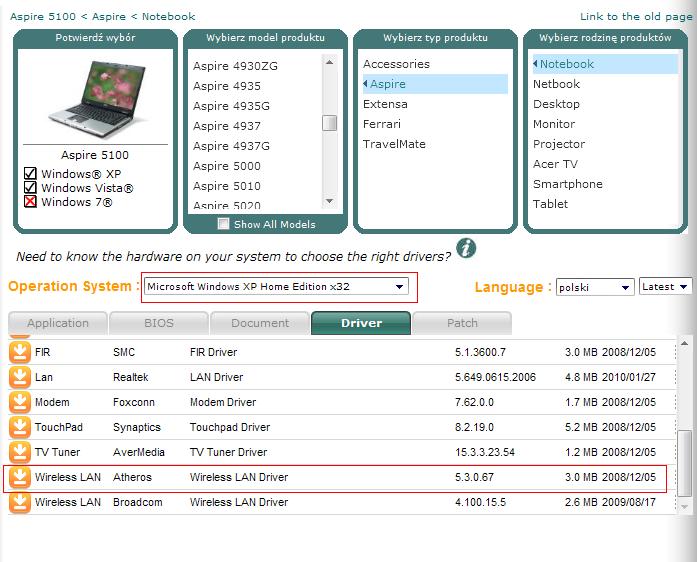Switch to the BIOS tab
This screenshot has width=697, height=562.
[159, 323]
